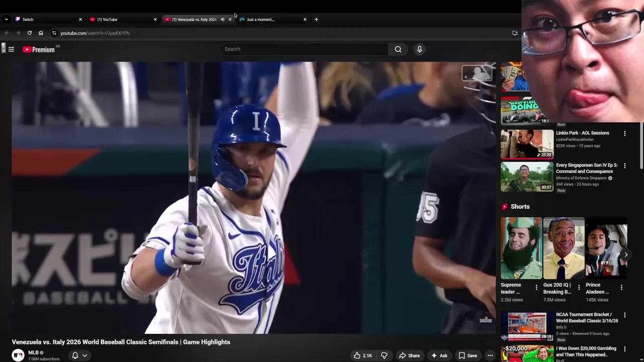Screen dimensions: 644x362
Task: Open Every Singaporean Son IV Ep 5 title
Action: click(x=587, y=168)
